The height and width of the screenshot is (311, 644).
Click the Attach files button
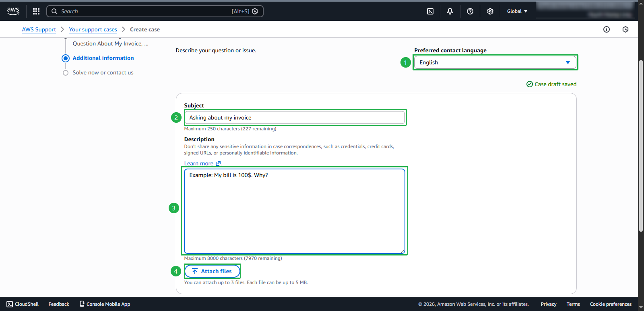point(212,271)
